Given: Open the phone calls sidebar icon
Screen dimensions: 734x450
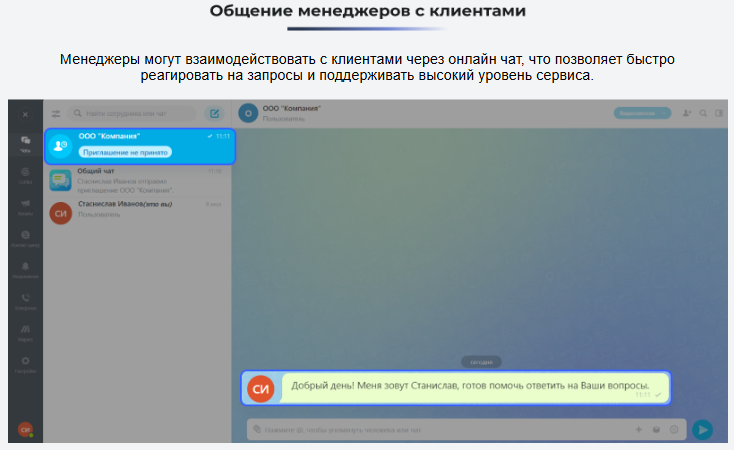Looking at the screenshot, I should 25,300.
